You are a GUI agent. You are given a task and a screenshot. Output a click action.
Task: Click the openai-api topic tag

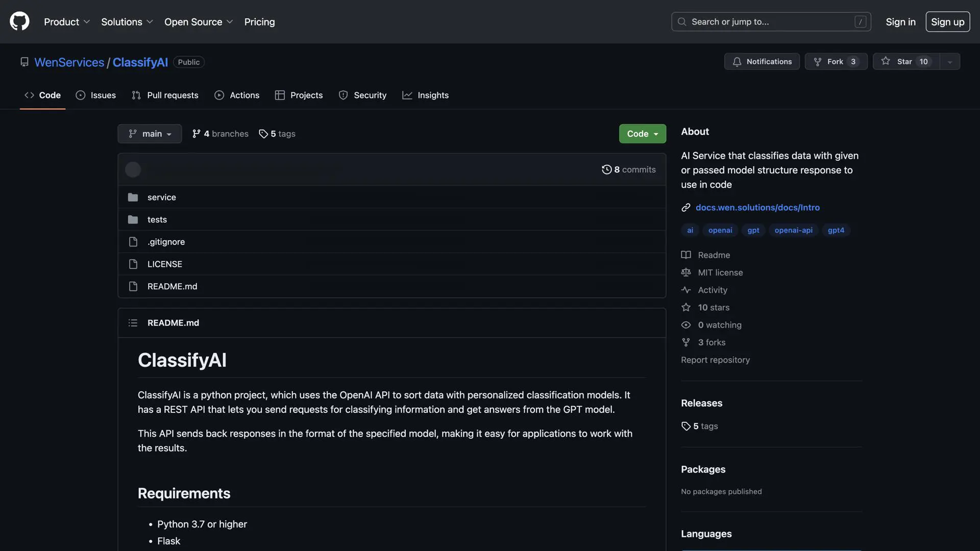tap(793, 230)
